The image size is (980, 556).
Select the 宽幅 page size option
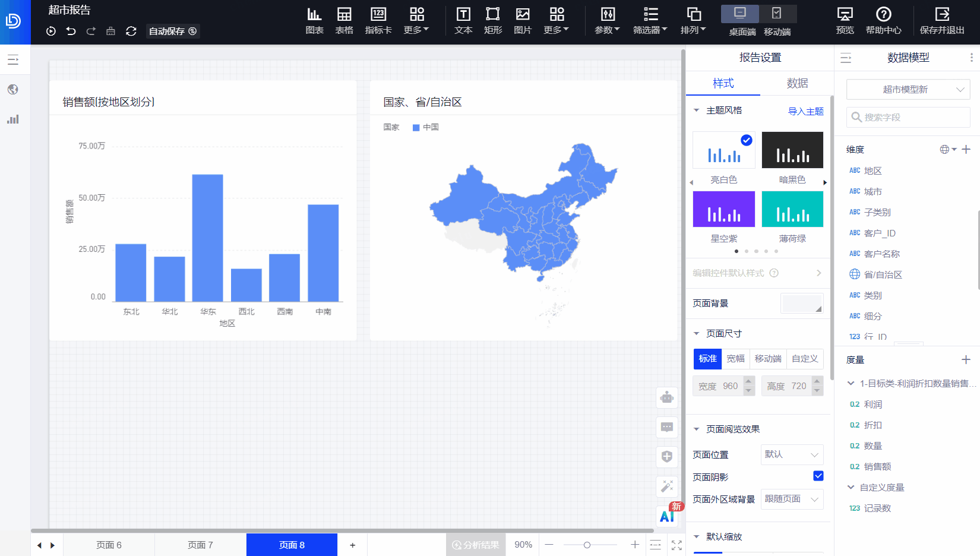(x=735, y=359)
